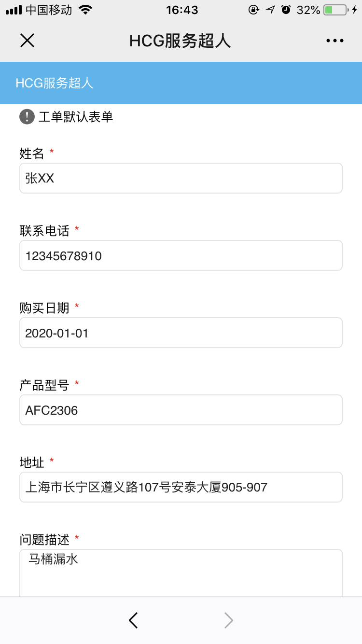Tap the blue HCG服务超人 header banner
362x644 pixels.
click(181, 83)
